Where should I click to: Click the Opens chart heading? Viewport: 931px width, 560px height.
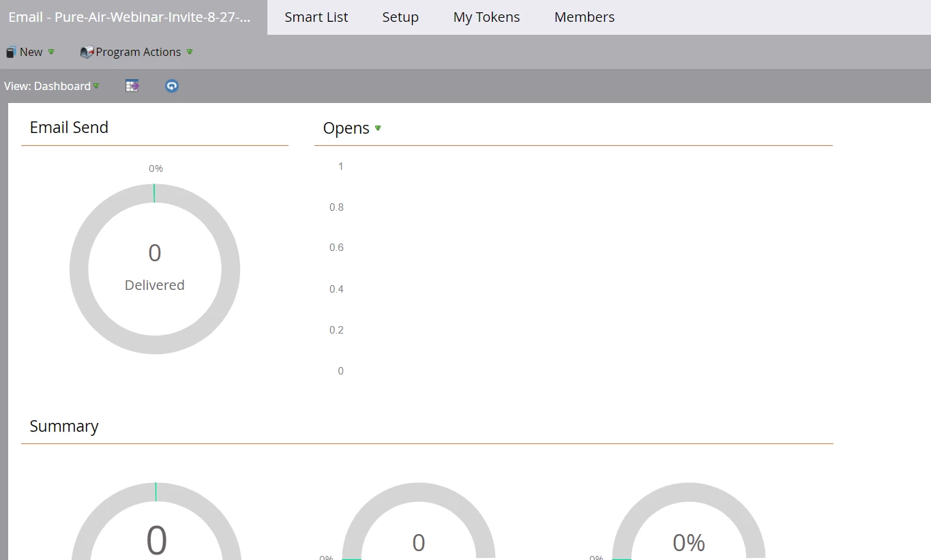[x=346, y=128]
